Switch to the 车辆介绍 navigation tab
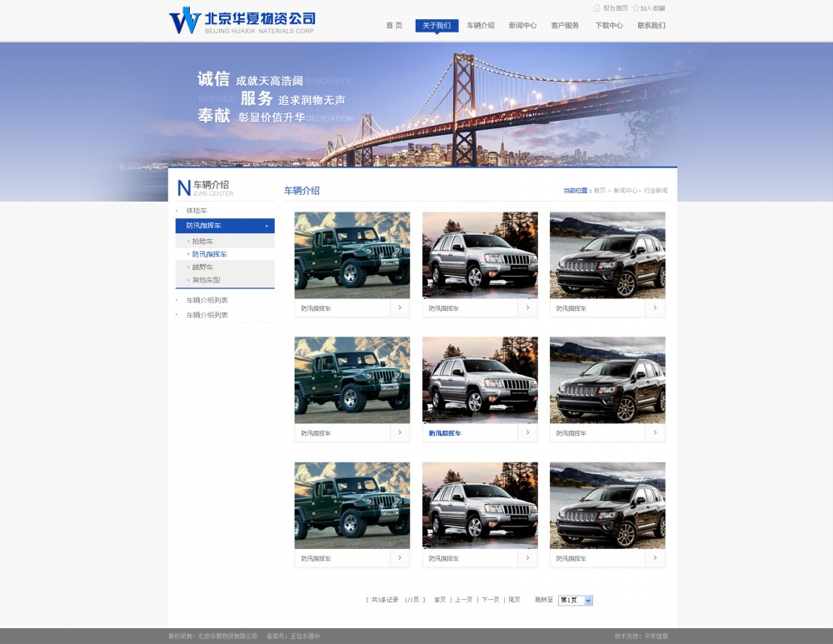Image resolution: width=833 pixels, height=644 pixels. (x=482, y=26)
